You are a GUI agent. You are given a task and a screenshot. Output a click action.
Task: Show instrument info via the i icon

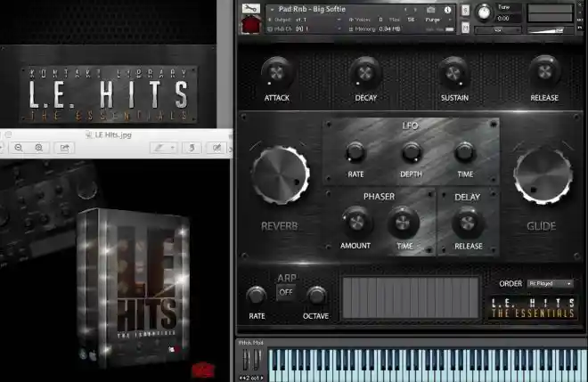[x=447, y=10]
